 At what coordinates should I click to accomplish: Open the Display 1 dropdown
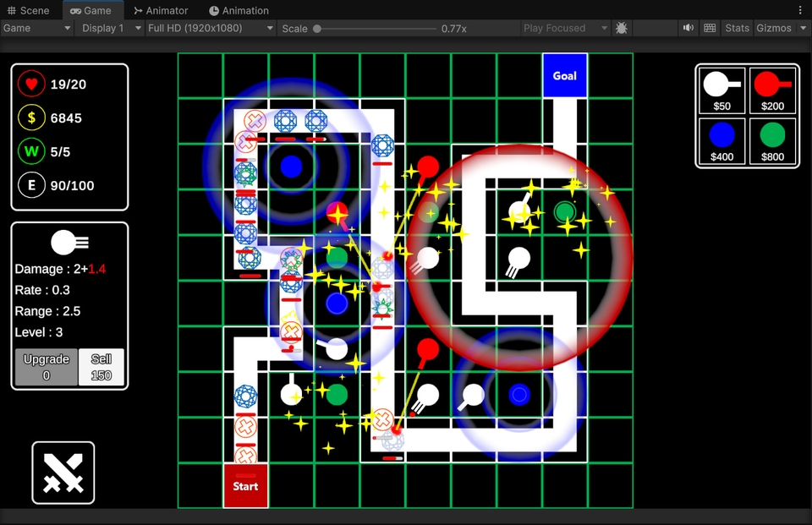coord(111,28)
